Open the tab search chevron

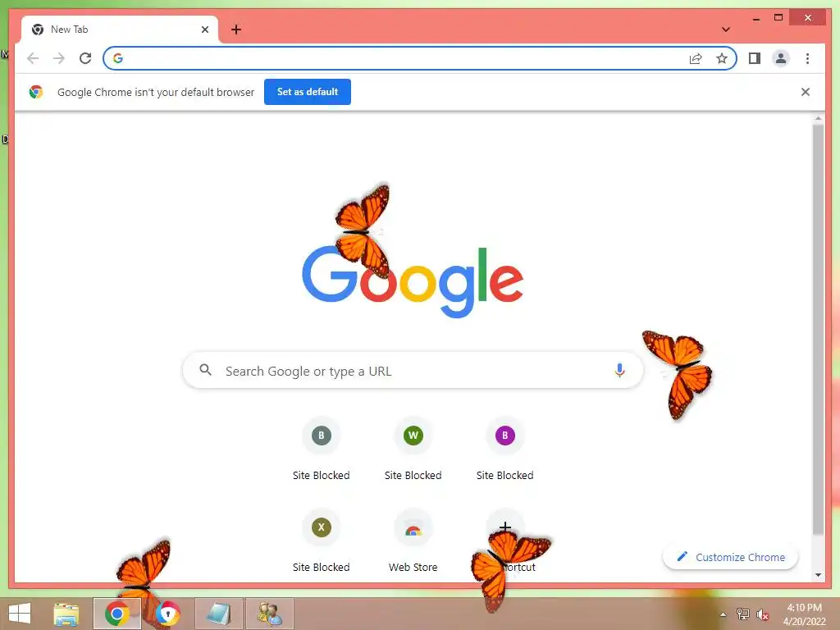(726, 30)
